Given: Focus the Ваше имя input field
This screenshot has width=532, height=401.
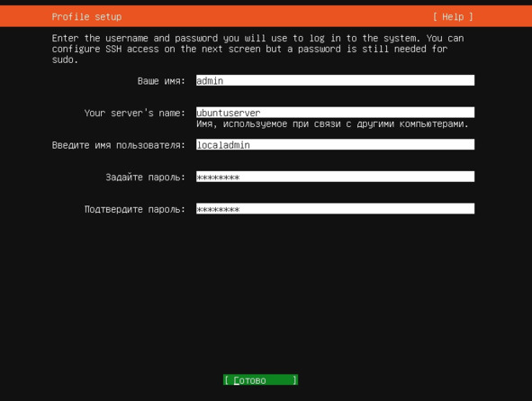Looking at the screenshot, I should [335, 80].
